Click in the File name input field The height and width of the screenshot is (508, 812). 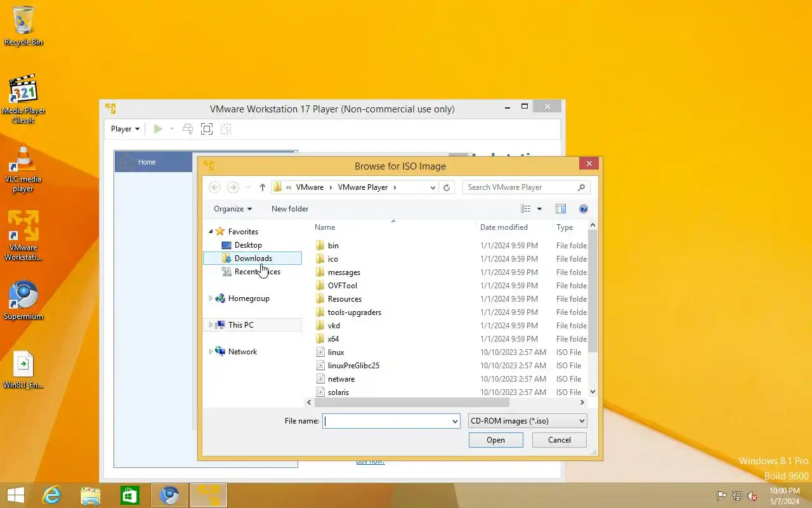coord(386,421)
